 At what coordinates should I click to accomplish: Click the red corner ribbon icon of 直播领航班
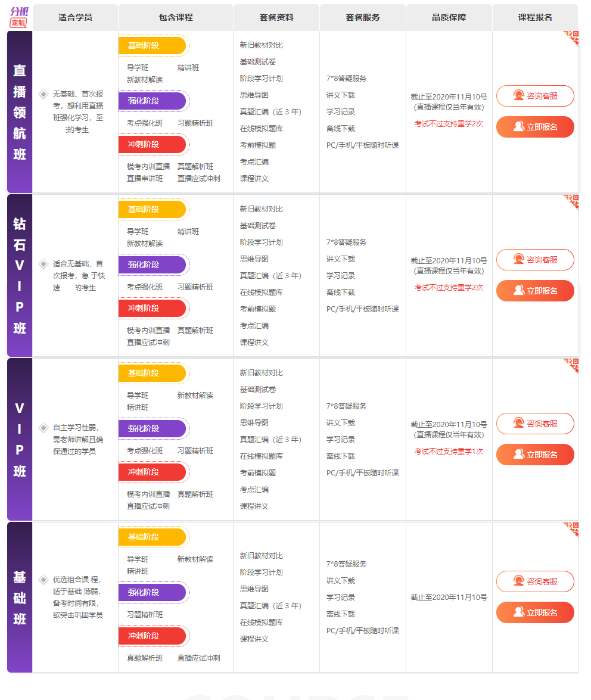571,38
